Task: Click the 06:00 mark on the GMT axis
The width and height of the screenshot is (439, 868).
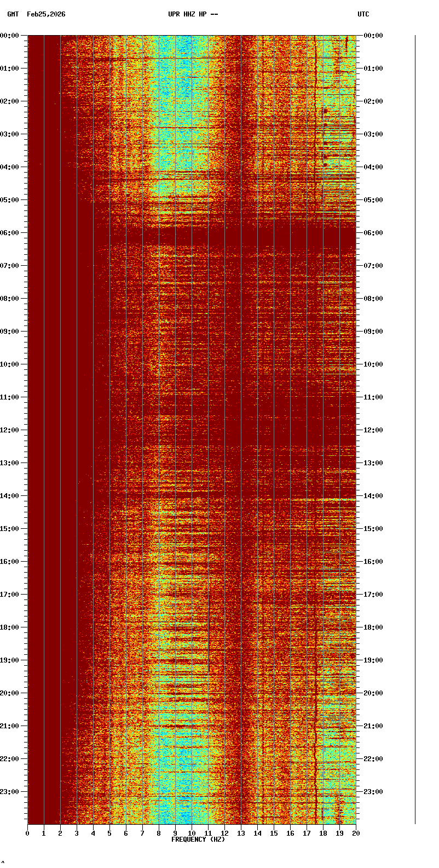Action: point(10,233)
